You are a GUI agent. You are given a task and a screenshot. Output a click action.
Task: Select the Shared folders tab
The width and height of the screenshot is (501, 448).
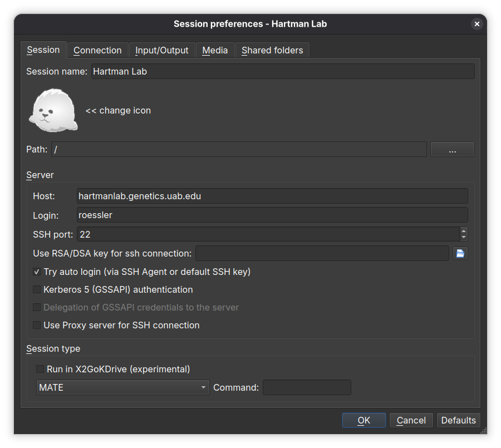point(272,50)
